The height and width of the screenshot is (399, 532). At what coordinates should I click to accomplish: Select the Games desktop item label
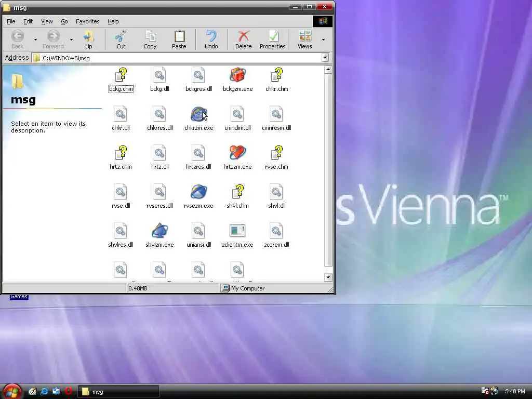tap(19, 297)
